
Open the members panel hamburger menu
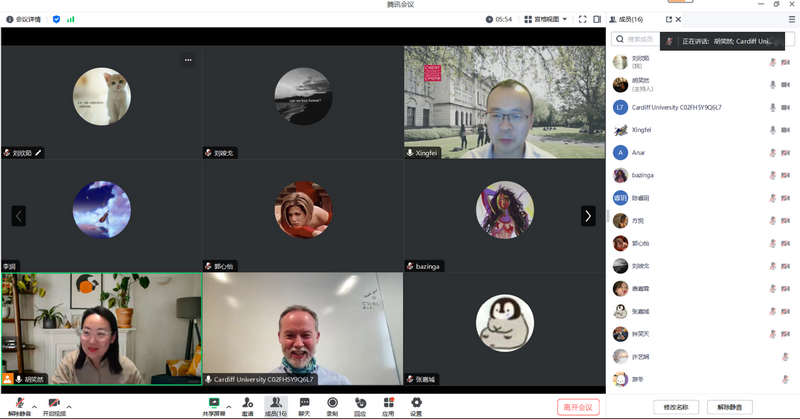point(792,19)
